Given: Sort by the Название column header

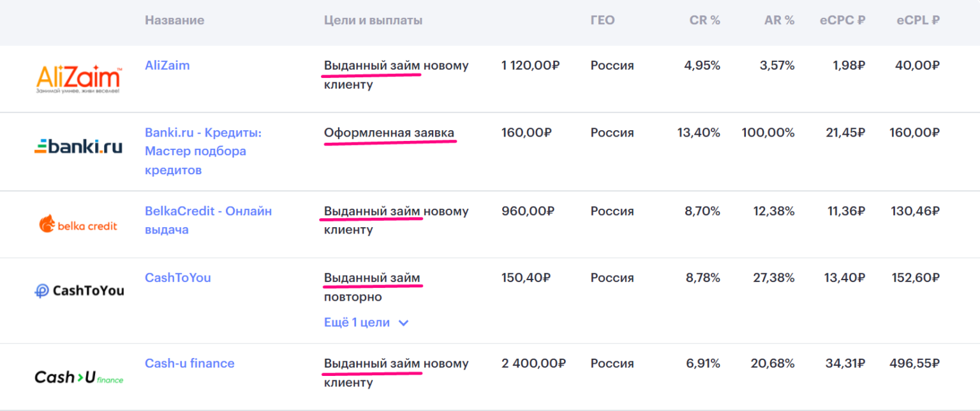Looking at the screenshot, I should point(174,20).
